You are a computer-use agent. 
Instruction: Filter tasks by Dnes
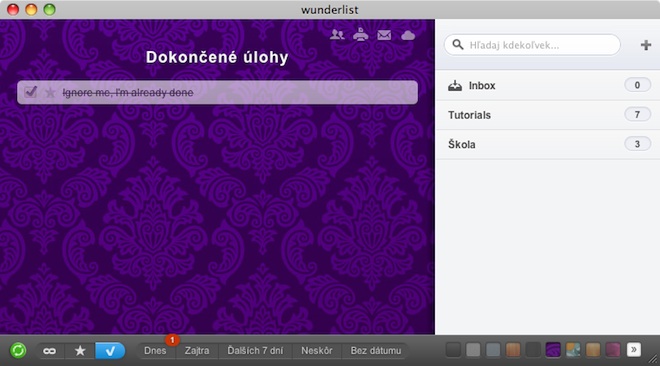tap(155, 350)
